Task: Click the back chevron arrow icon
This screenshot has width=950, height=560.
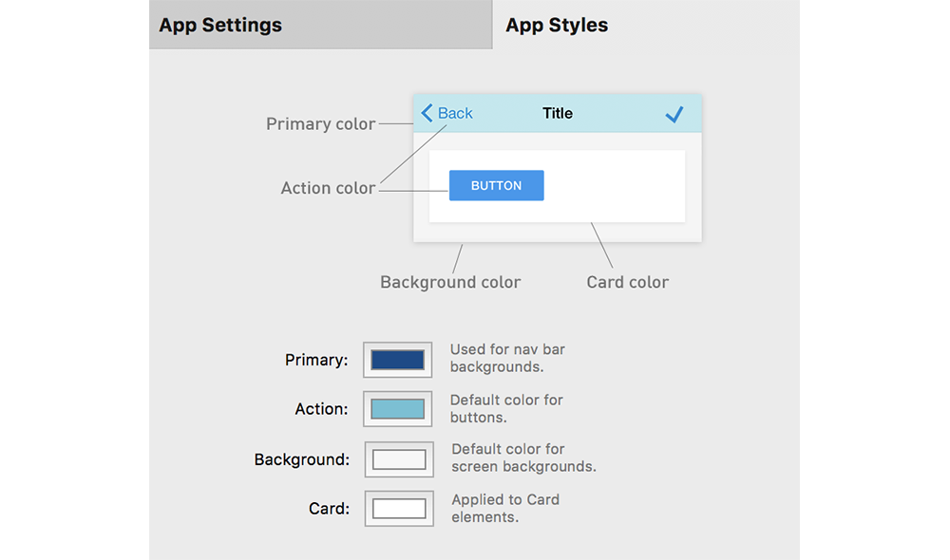Action: (x=427, y=113)
